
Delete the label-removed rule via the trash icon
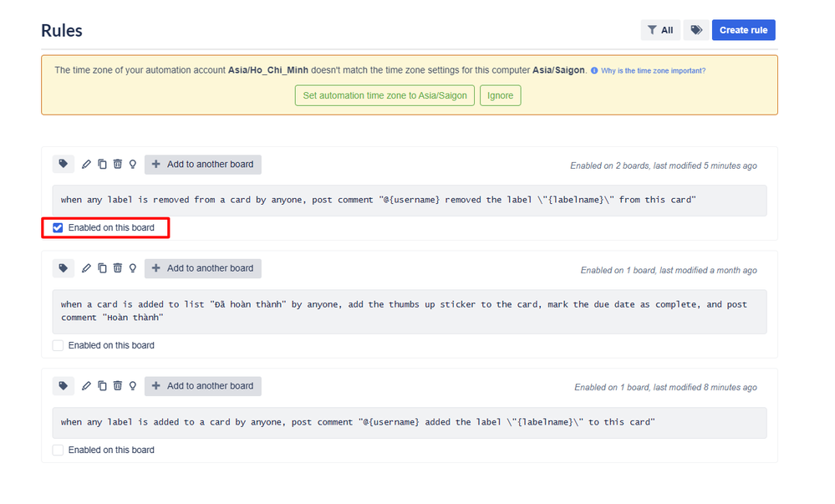(x=118, y=164)
